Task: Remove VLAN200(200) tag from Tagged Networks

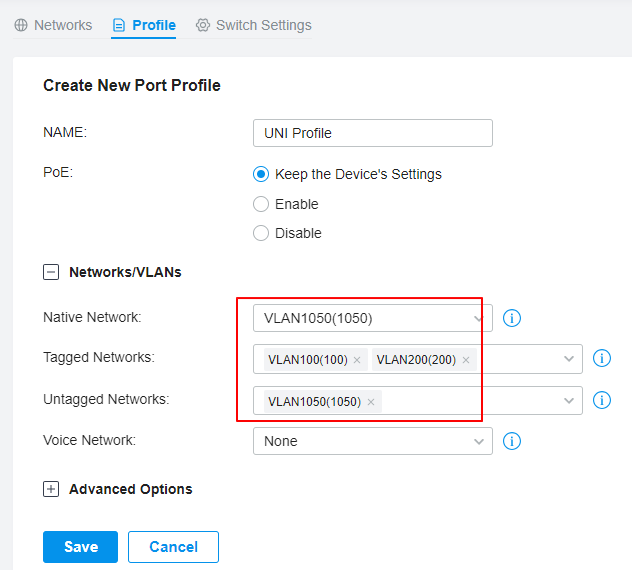Action: tap(466, 360)
